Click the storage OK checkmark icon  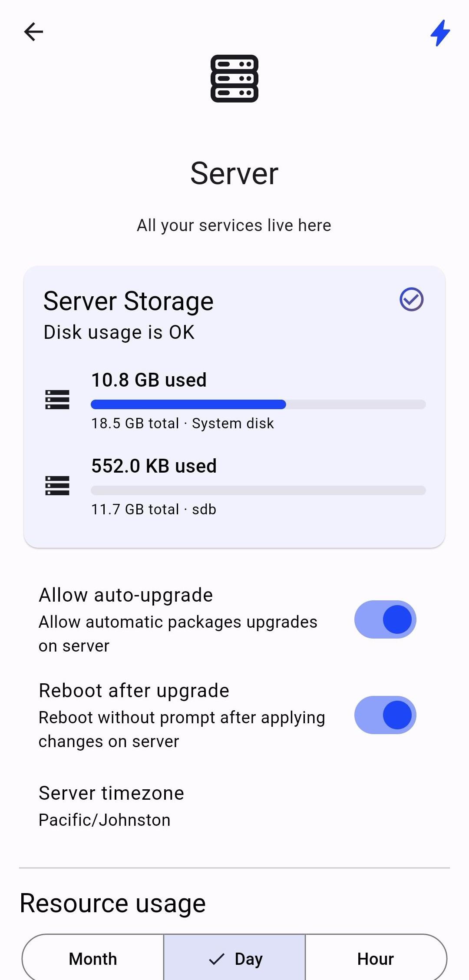tap(411, 299)
